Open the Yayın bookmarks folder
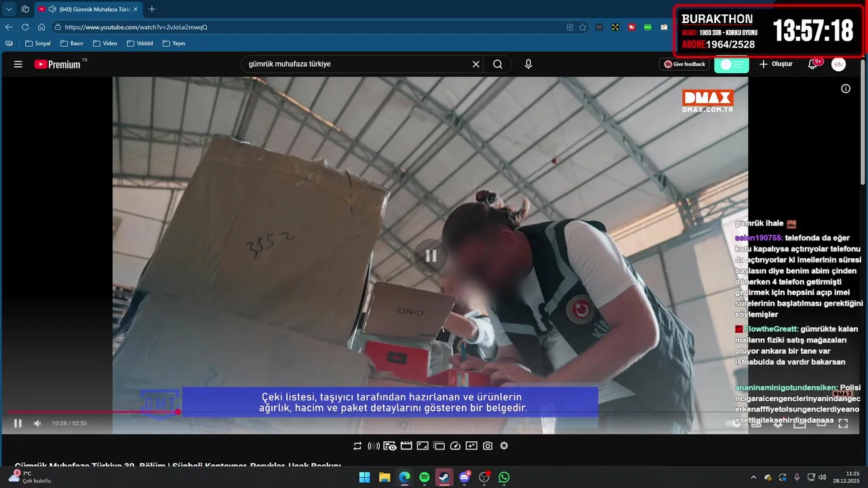The image size is (868, 488). point(174,43)
